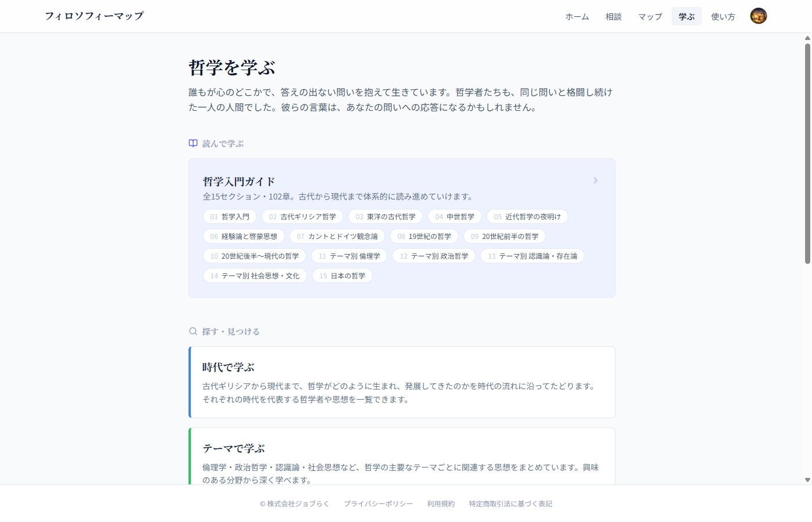Click the magnifier icon beside 探す・見つける
Image resolution: width=812 pixels, height=522 pixels.
point(193,331)
